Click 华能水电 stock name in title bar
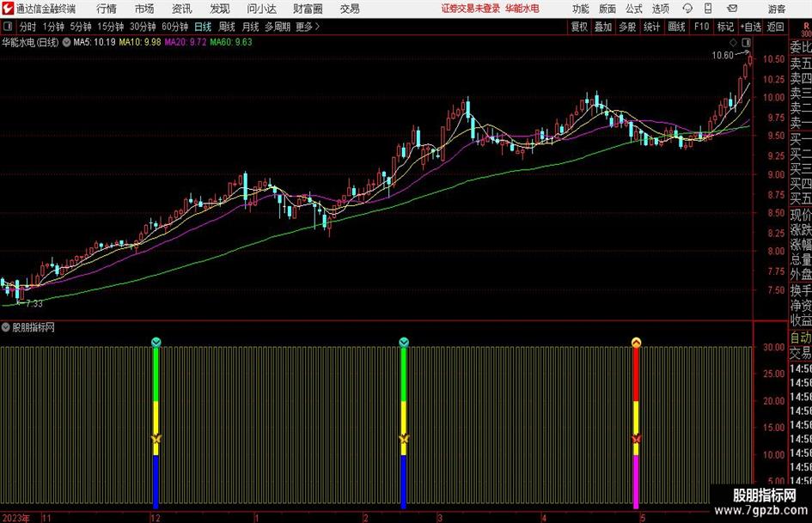 [x=522, y=9]
